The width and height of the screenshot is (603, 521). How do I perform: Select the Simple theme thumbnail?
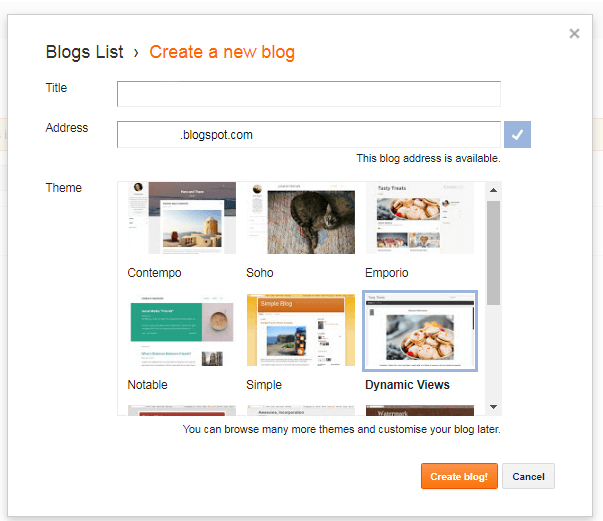(x=301, y=330)
